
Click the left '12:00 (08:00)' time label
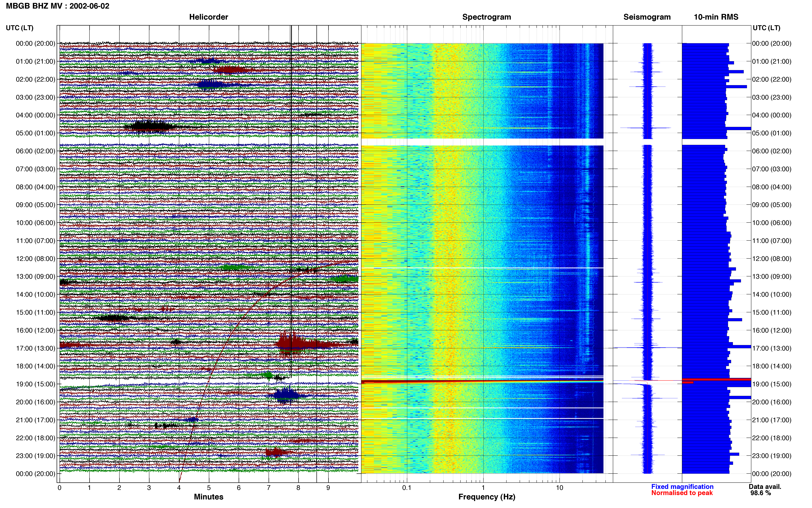point(36,259)
